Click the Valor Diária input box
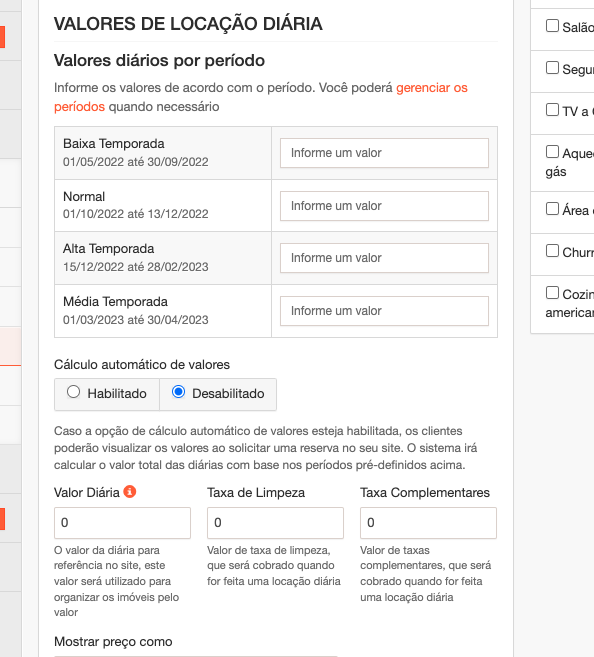 point(122,523)
